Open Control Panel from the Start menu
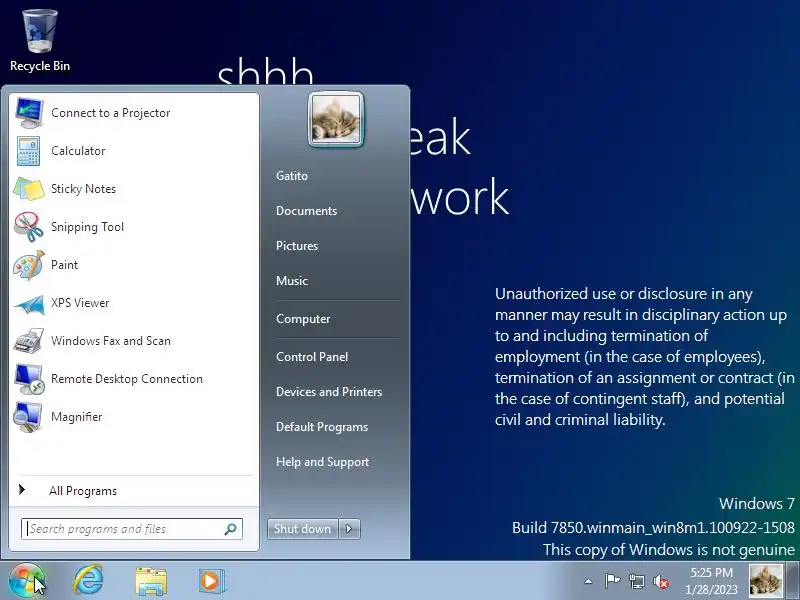This screenshot has height=600, width=800. coord(312,357)
